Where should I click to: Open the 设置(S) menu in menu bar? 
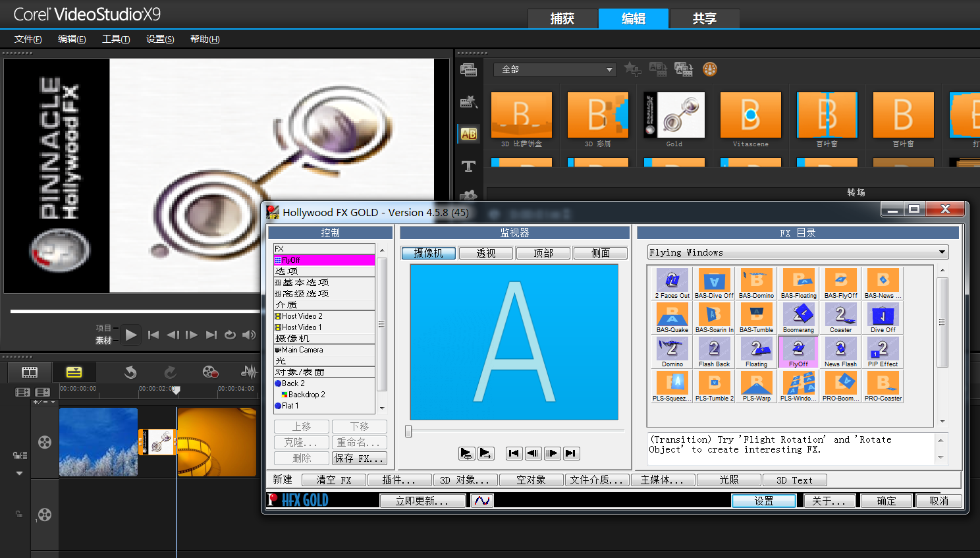tap(160, 39)
